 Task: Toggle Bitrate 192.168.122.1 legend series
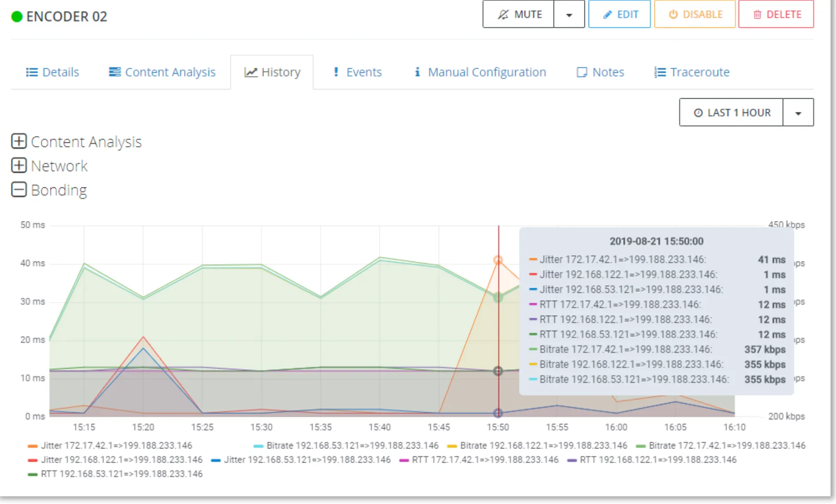[537, 446]
